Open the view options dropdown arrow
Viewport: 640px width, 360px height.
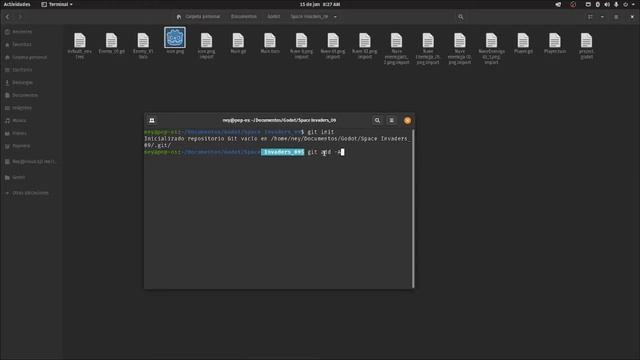click(x=602, y=17)
